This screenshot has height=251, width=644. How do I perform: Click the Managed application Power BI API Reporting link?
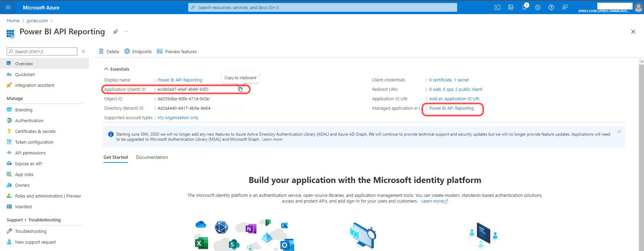click(451, 108)
